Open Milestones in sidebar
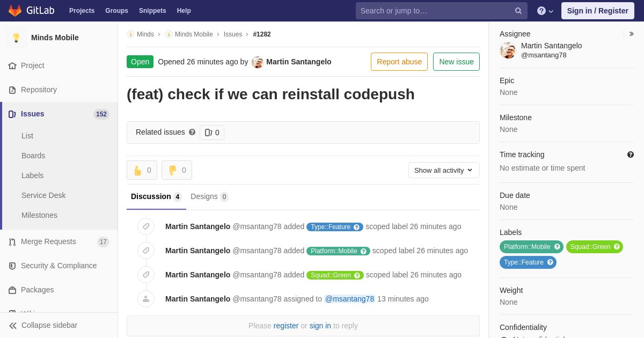The height and width of the screenshot is (338, 644). (39, 215)
